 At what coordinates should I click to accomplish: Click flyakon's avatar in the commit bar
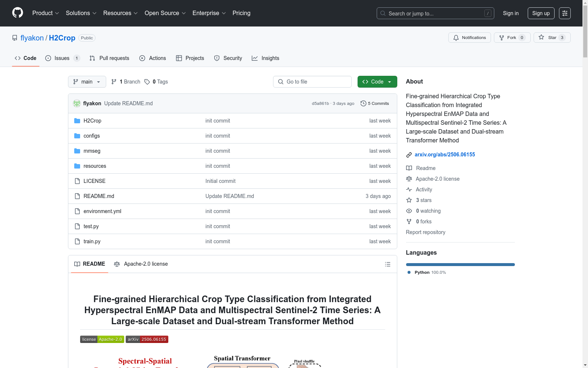click(x=77, y=103)
